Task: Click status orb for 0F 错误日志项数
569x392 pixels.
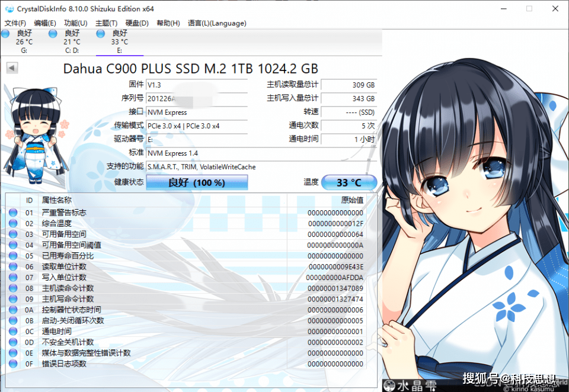Action: point(13,364)
